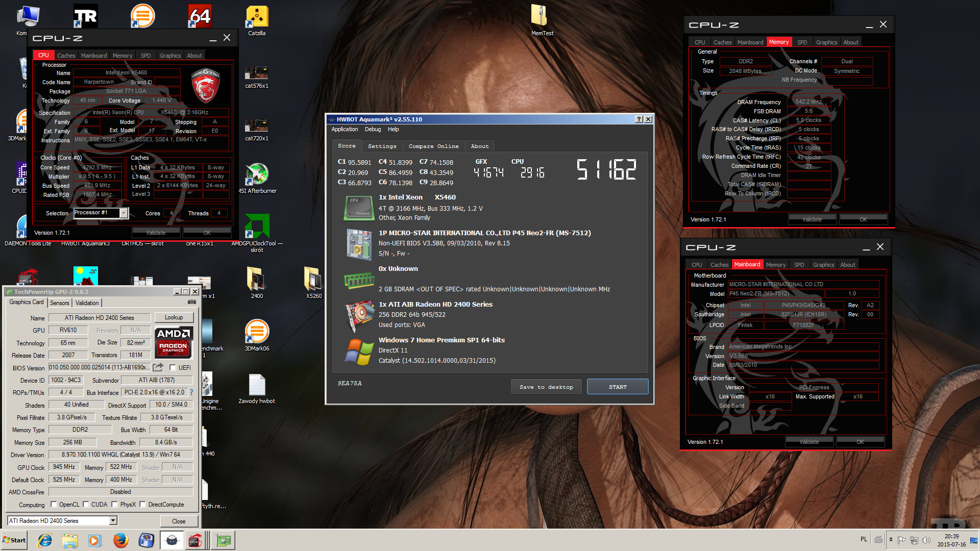This screenshot has height=551, width=980.
Task: Click the BIOS Version field in GPU-Z
Action: coord(100,367)
